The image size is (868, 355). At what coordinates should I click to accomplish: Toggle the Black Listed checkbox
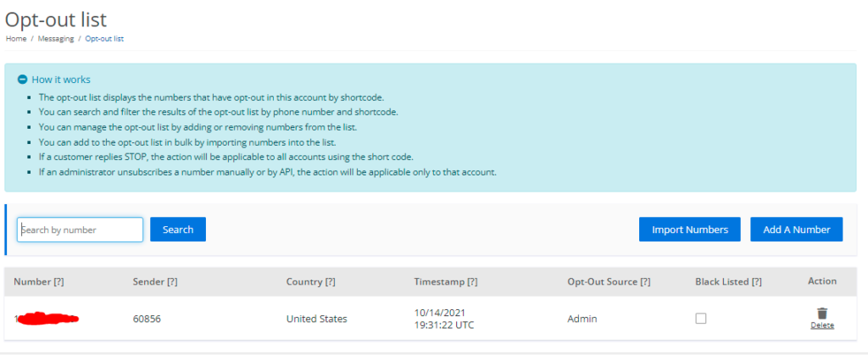pyautogui.click(x=701, y=319)
